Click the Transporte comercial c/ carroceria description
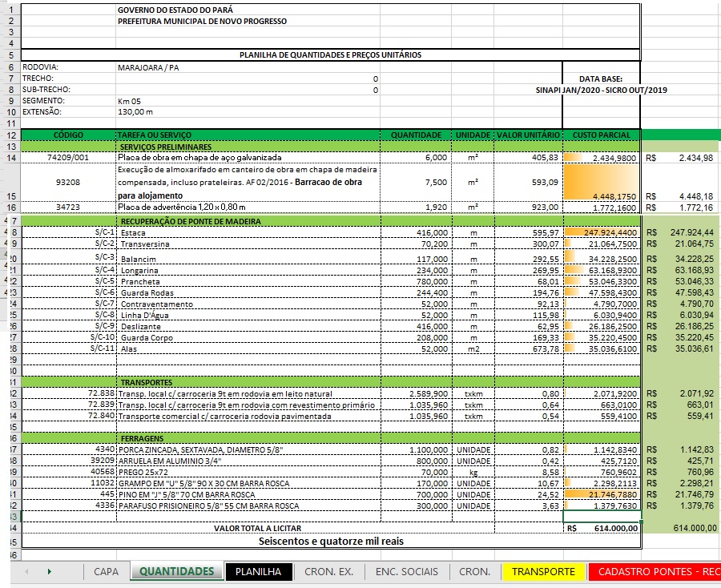The width and height of the screenshot is (721, 588). (x=248, y=416)
